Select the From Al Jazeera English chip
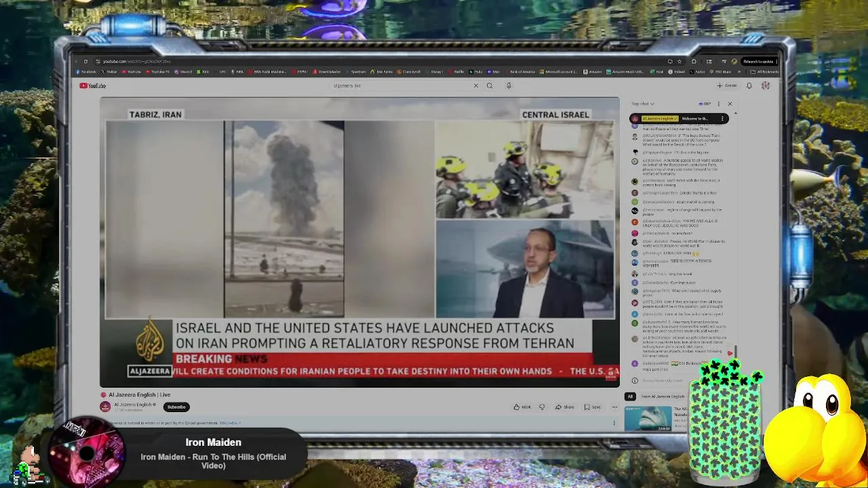 pyautogui.click(x=663, y=396)
